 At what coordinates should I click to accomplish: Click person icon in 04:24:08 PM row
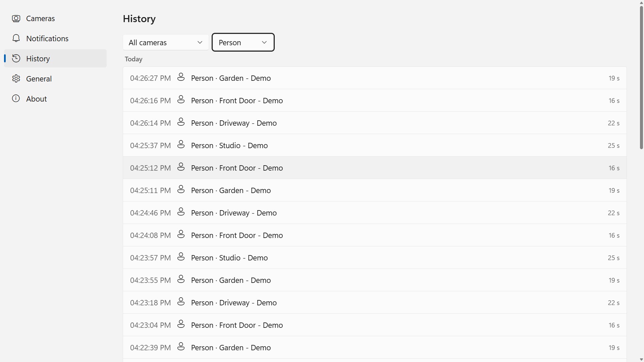pos(181,235)
